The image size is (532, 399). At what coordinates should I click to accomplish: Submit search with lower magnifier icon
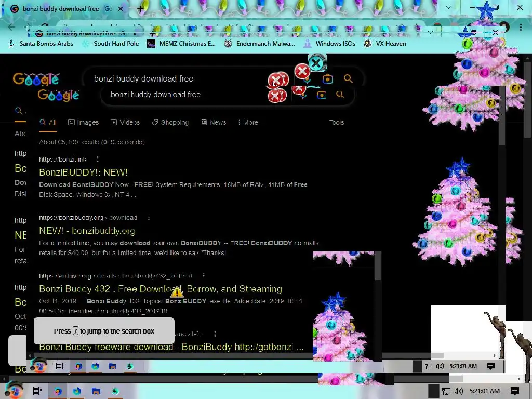point(340,95)
